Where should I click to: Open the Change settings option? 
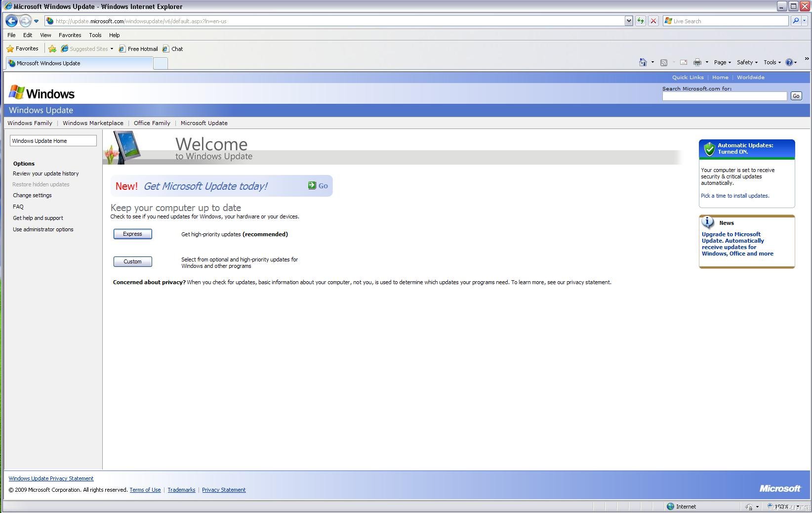32,195
